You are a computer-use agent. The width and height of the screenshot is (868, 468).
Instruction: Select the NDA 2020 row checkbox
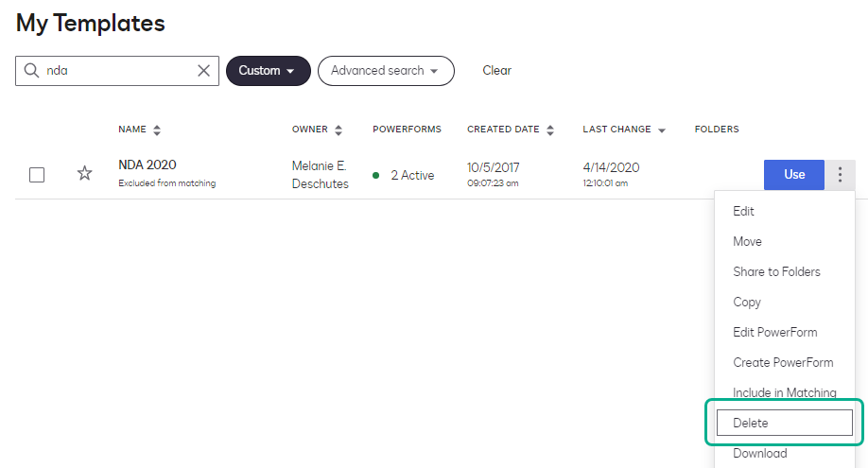[x=37, y=175]
